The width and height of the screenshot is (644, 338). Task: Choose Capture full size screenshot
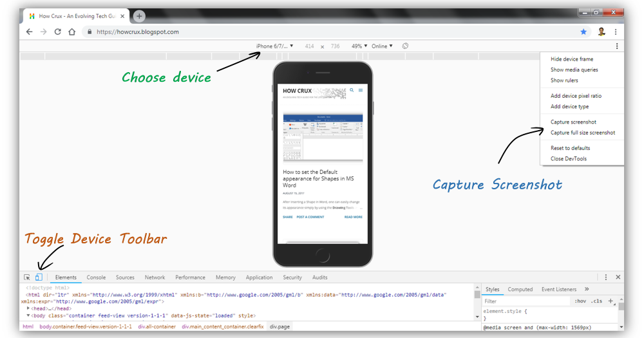click(582, 133)
